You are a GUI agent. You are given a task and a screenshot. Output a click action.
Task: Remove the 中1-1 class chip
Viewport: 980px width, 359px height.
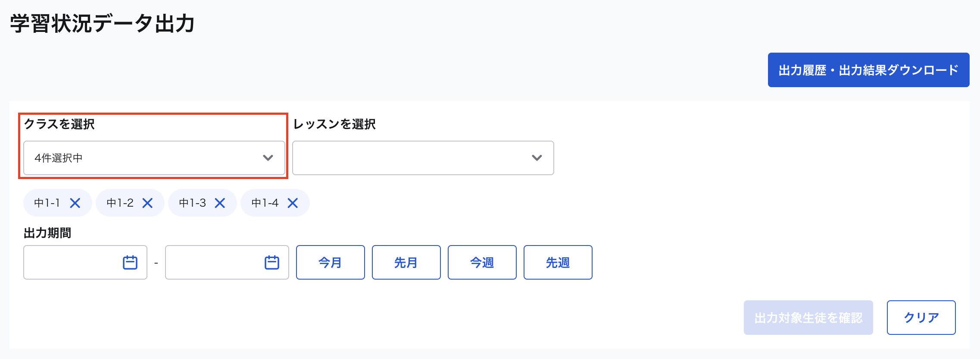[x=76, y=203]
